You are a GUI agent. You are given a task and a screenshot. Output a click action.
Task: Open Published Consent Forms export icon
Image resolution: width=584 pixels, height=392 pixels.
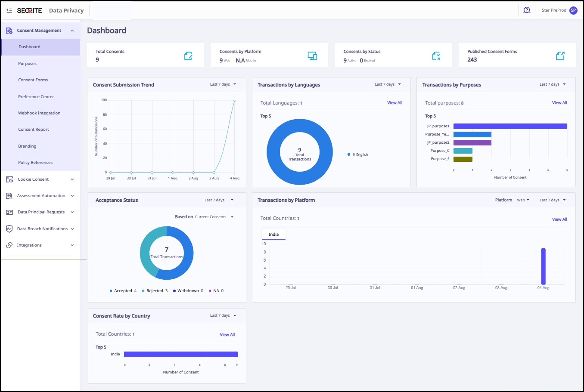pyautogui.click(x=560, y=56)
